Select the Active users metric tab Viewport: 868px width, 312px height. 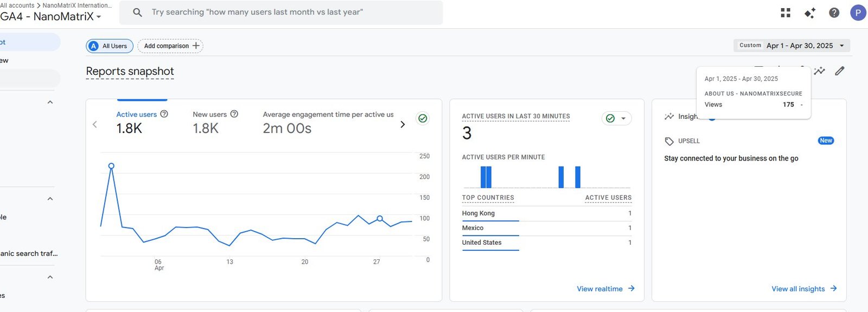tap(142, 122)
